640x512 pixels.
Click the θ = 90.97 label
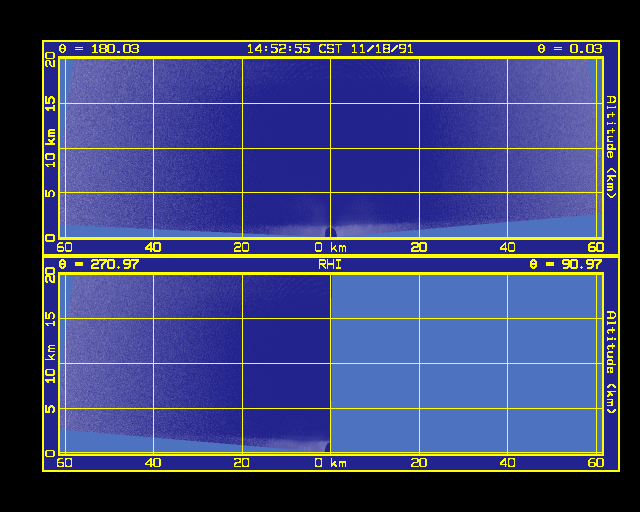566,264
